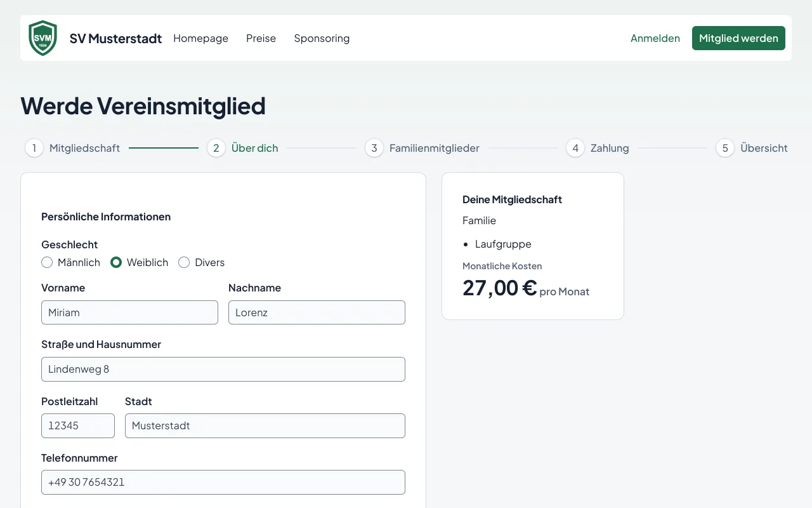Open the Sponsoring nav item
This screenshot has height=508, width=812.
(x=322, y=38)
